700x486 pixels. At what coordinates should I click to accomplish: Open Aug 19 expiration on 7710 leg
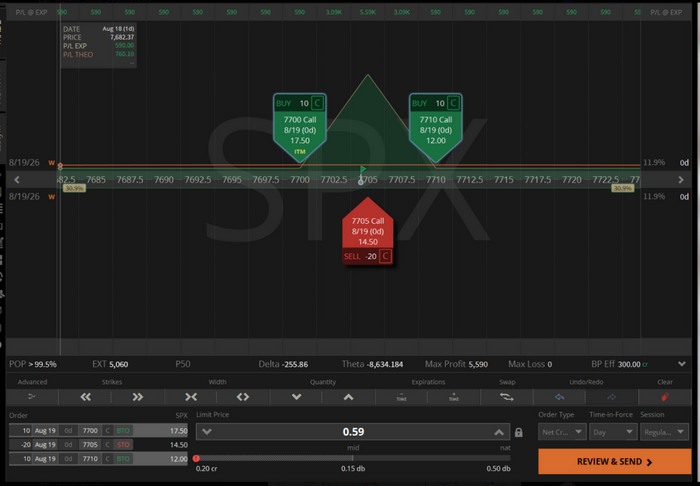46,459
